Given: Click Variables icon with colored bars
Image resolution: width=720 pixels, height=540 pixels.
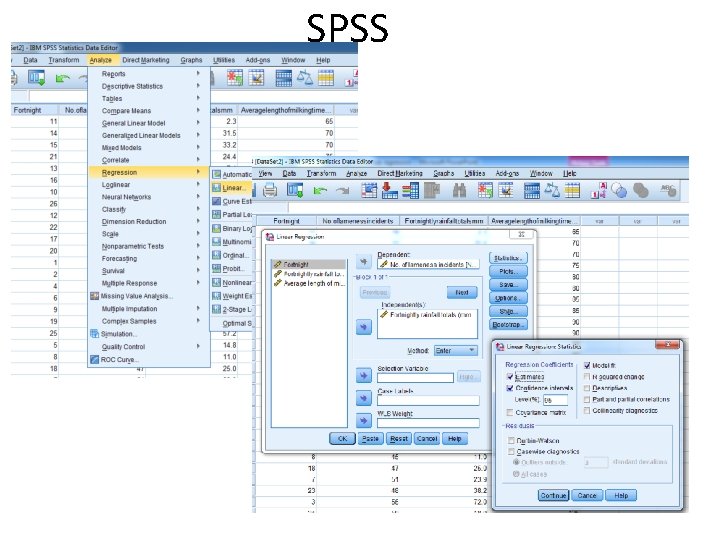Looking at the screenshot, I should point(410,190).
